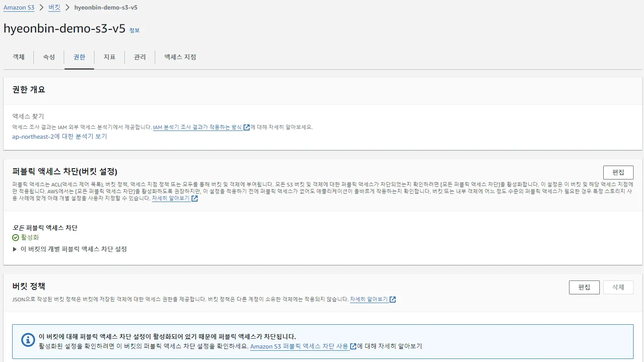Viewport: 644px width, 362px height.
Task: Click the 액세스 찾기 label
Action: click(28, 117)
